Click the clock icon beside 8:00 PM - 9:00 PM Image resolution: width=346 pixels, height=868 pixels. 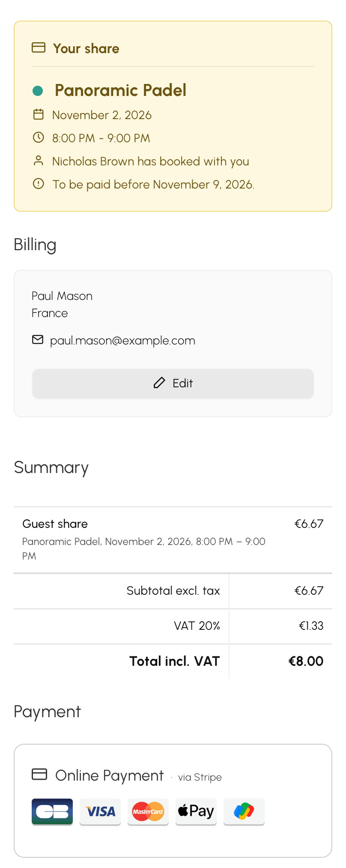[x=39, y=138]
